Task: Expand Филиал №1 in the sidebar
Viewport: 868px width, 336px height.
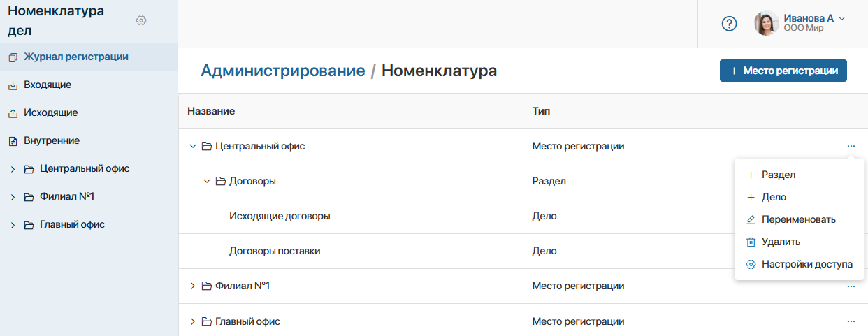Action: [13, 197]
